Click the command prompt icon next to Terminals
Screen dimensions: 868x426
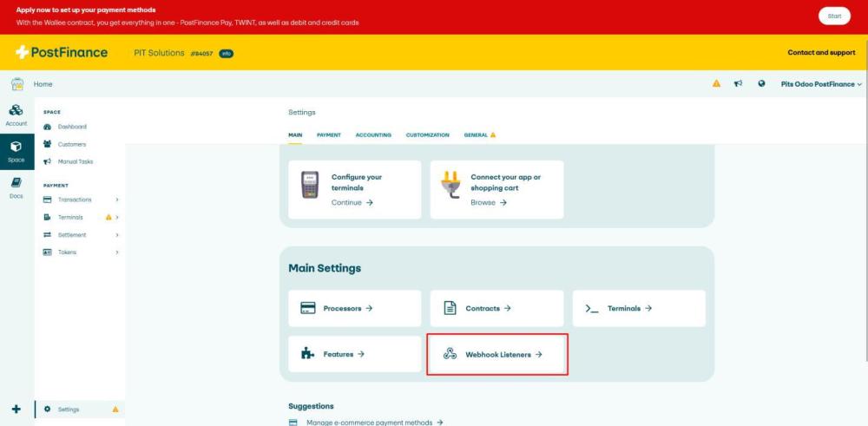[x=592, y=309]
